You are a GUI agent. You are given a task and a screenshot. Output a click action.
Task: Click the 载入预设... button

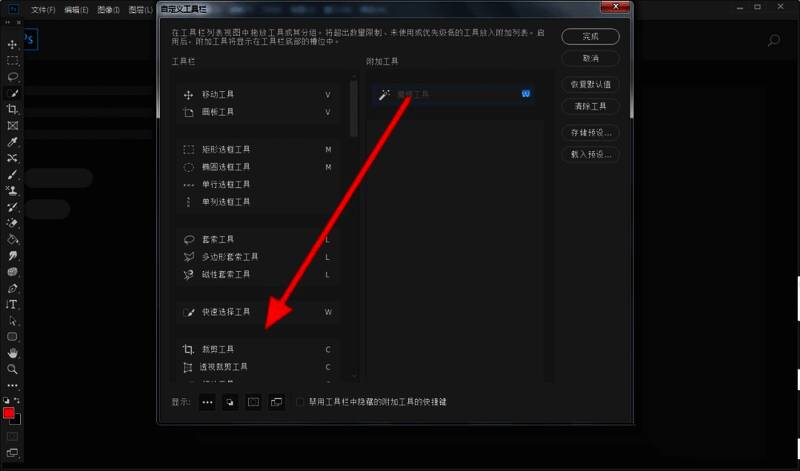pyautogui.click(x=590, y=154)
